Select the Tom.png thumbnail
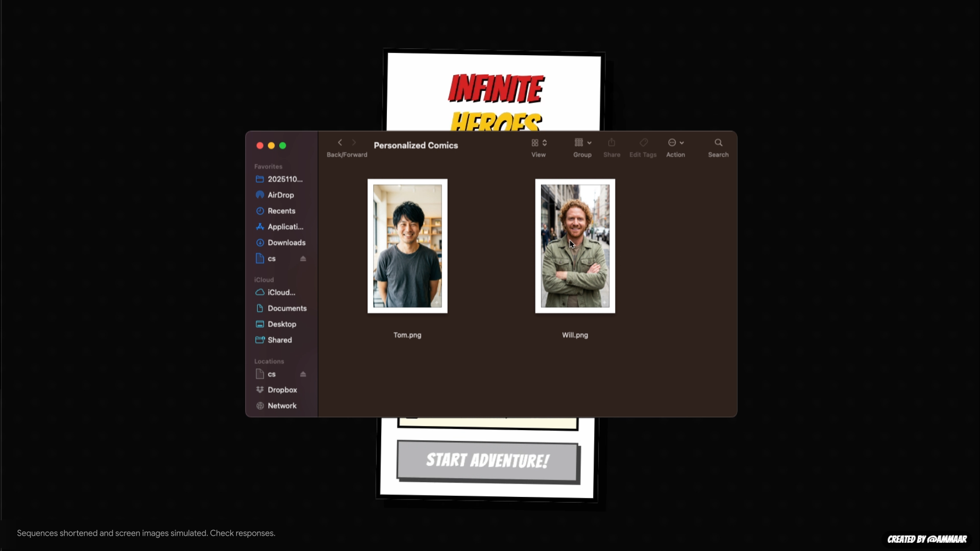The image size is (980, 551). click(x=407, y=246)
